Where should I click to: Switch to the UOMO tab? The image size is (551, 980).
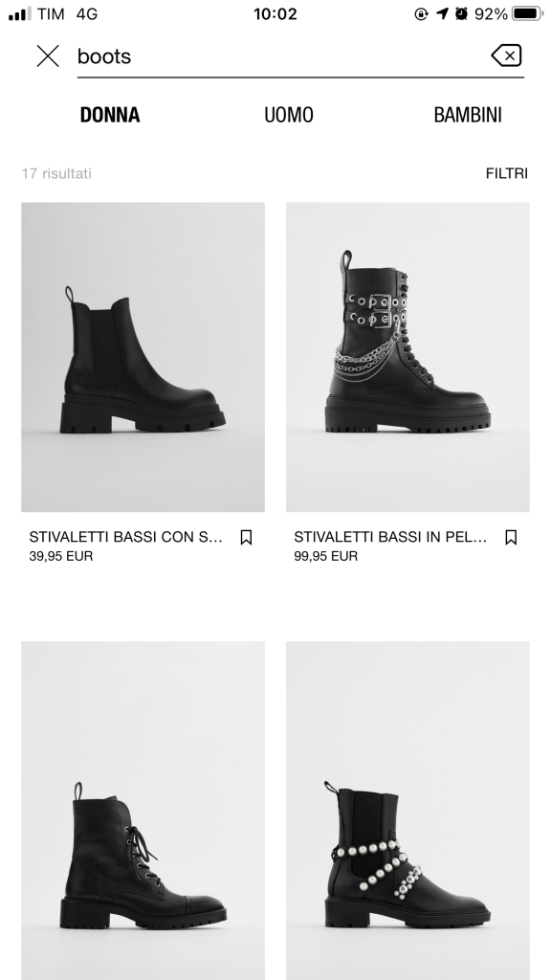(289, 115)
